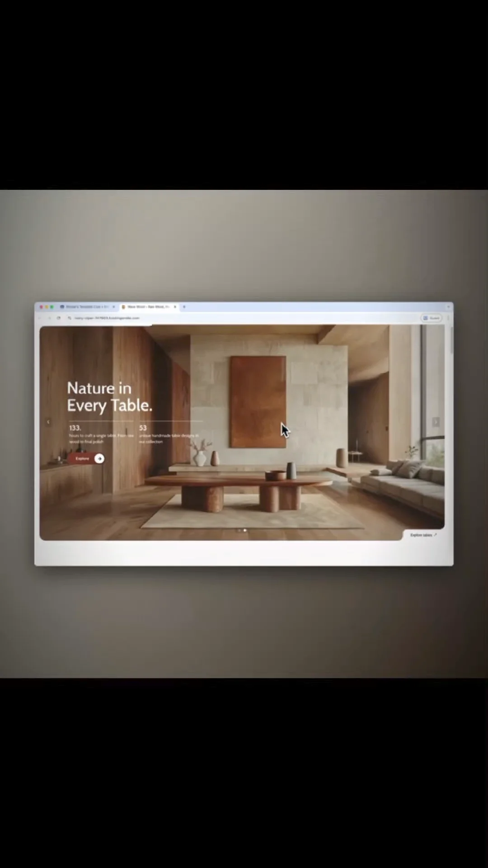488x868 pixels.
Task: Reload the page with the browser refresh icon
Action: 58,318
